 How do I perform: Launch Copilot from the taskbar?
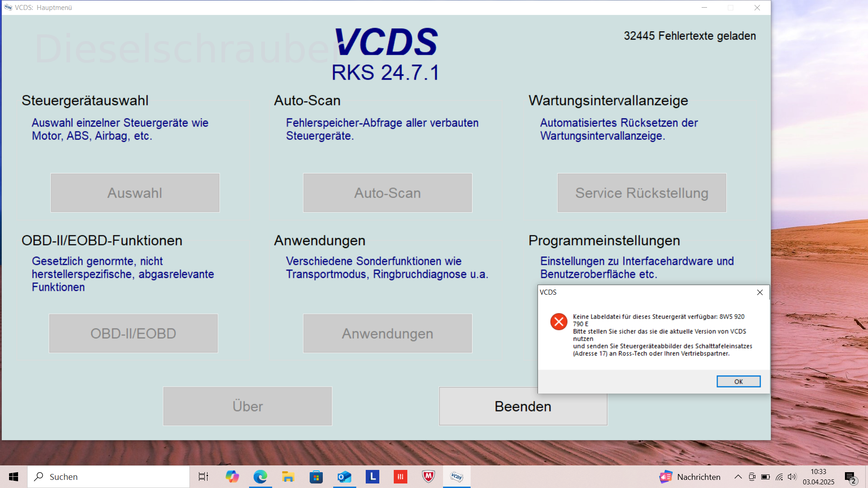232,477
